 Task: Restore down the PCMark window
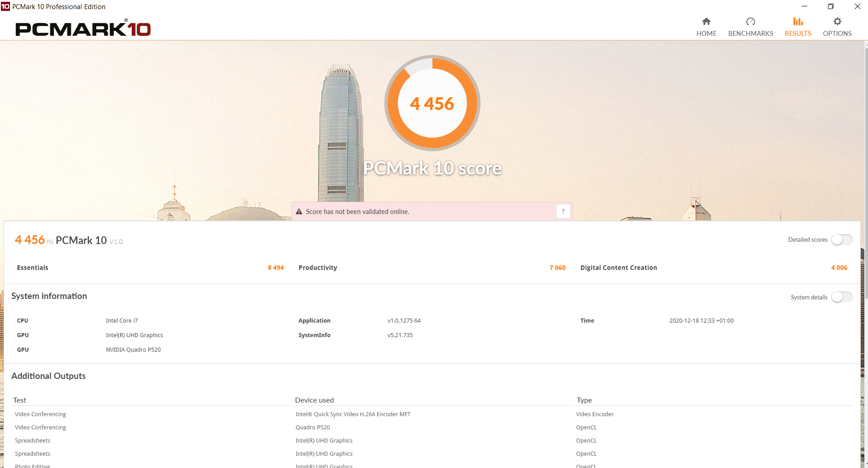(830, 6)
